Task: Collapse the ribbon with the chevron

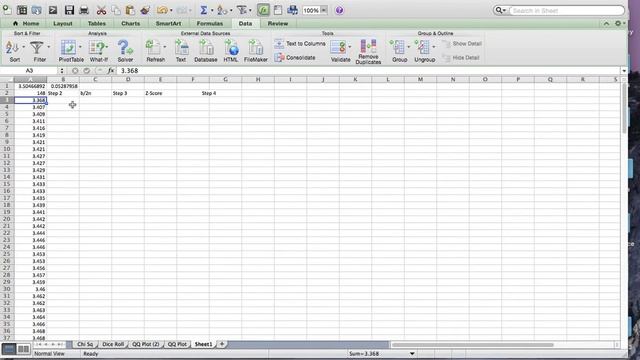Action: coord(606,24)
